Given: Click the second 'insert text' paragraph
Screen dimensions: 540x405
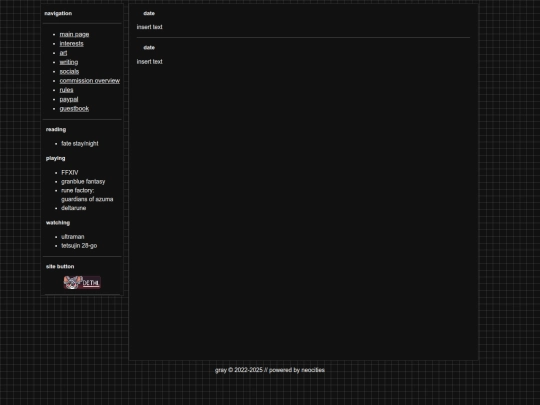Looking at the screenshot, I should 149,62.
